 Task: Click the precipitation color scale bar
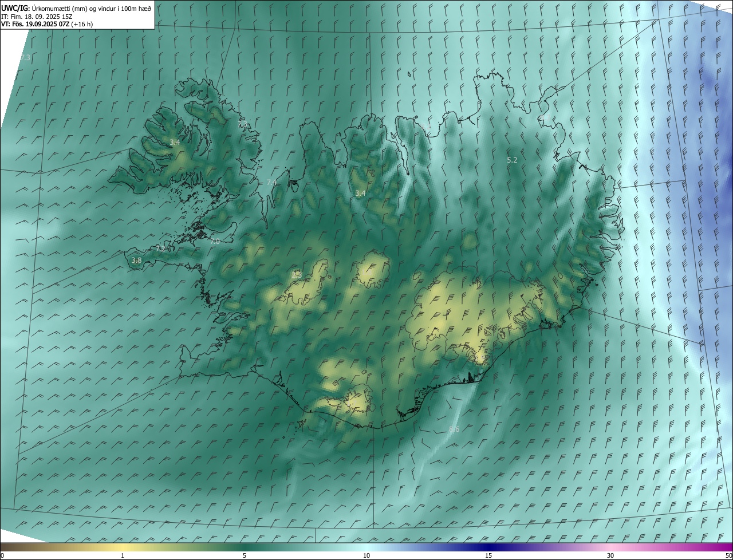(x=366, y=547)
